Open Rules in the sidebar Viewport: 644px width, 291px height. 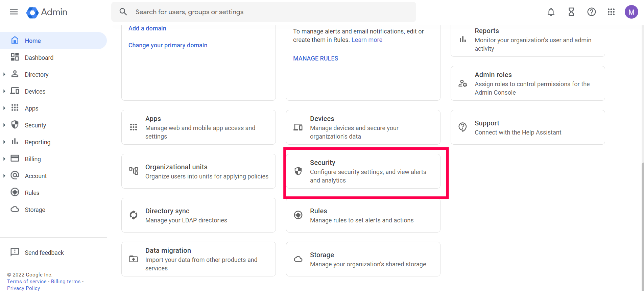point(32,193)
